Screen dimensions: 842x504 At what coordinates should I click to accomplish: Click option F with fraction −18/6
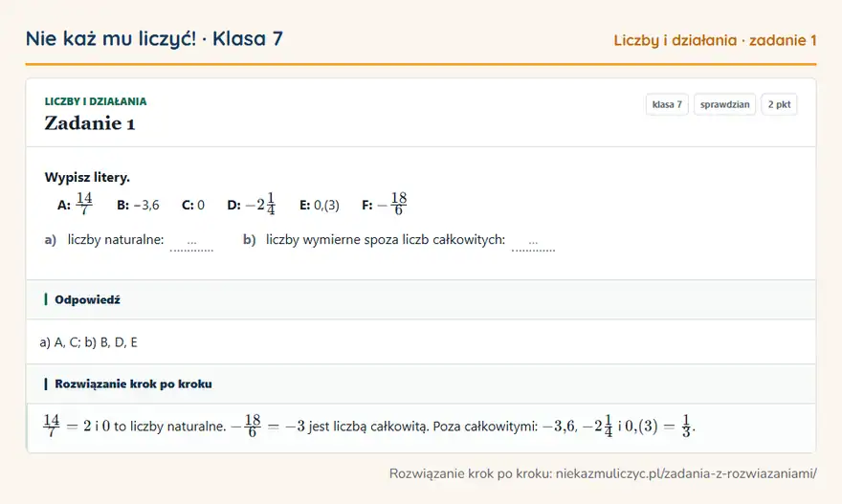point(385,205)
